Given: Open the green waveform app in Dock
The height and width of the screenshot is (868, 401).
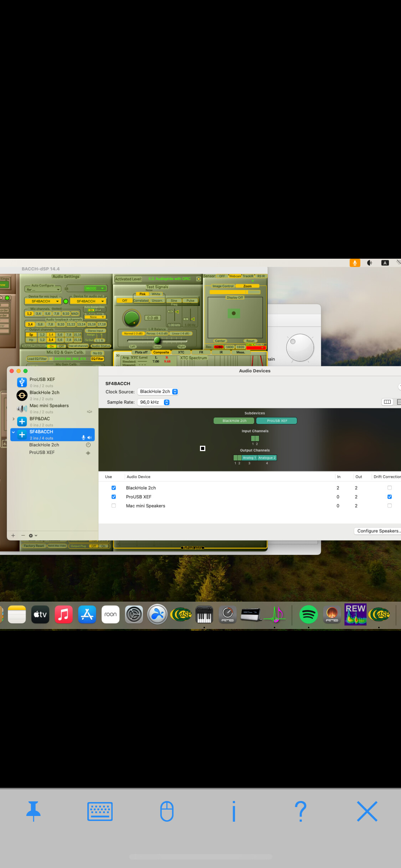Looking at the screenshot, I should click(x=274, y=614).
